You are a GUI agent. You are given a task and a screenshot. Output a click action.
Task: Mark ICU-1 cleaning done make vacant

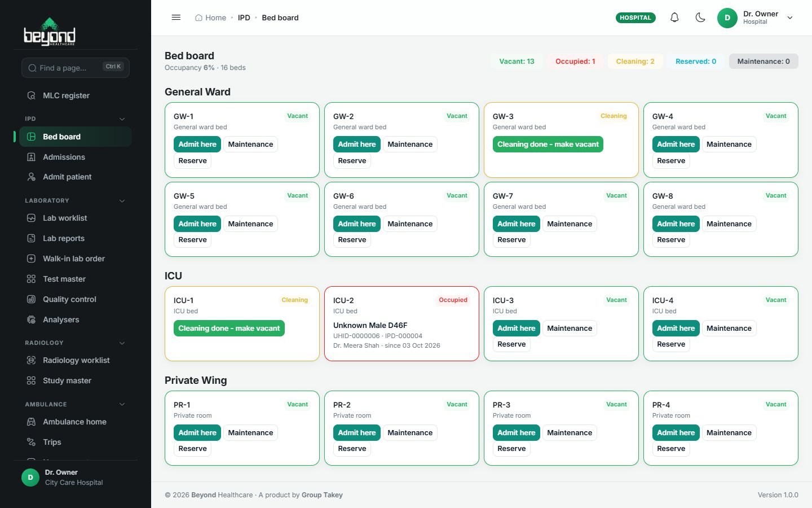(229, 329)
